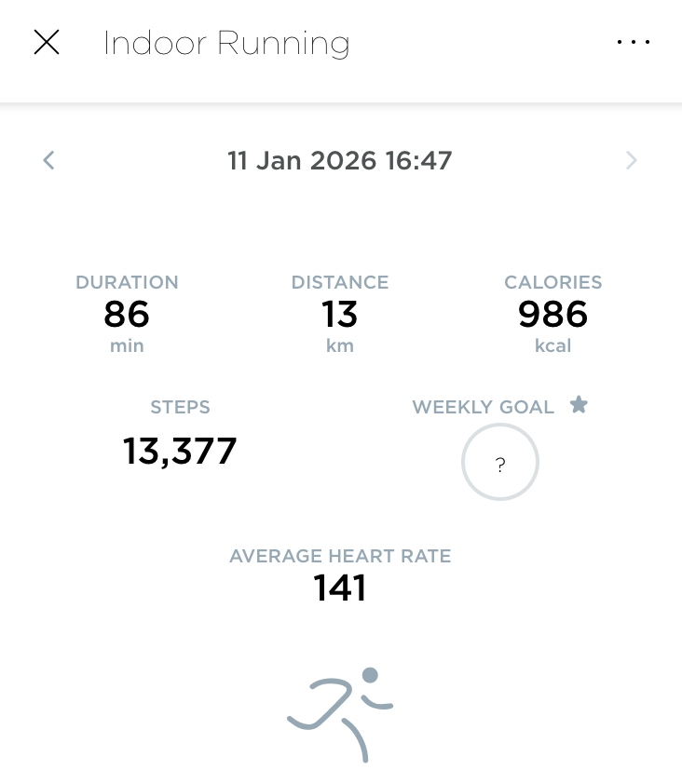Go to the next workout with right chevron
The width and height of the screenshot is (682, 784).
click(x=631, y=160)
